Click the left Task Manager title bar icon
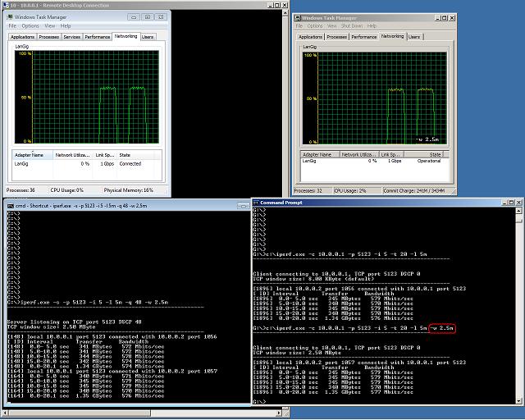This screenshot has width=525, height=420. pyautogui.click(x=9, y=16)
